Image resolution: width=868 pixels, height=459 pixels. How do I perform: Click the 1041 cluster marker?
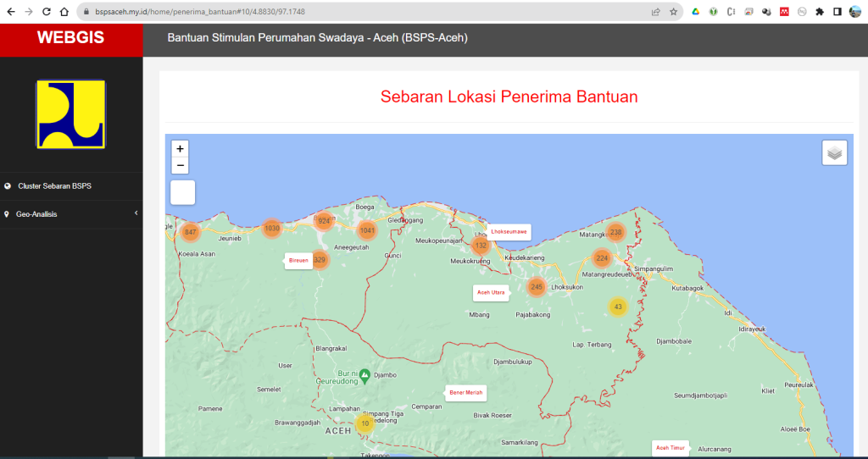(367, 230)
